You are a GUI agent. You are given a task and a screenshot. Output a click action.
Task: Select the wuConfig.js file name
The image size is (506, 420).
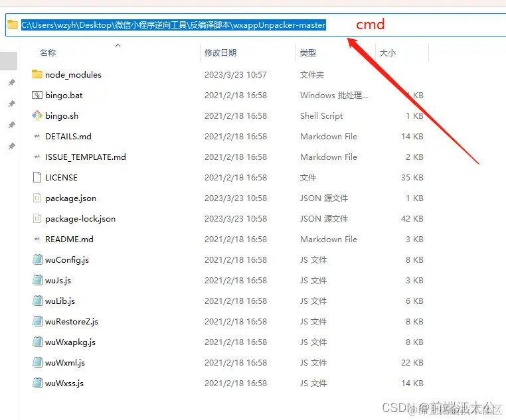pyautogui.click(x=67, y=260)
